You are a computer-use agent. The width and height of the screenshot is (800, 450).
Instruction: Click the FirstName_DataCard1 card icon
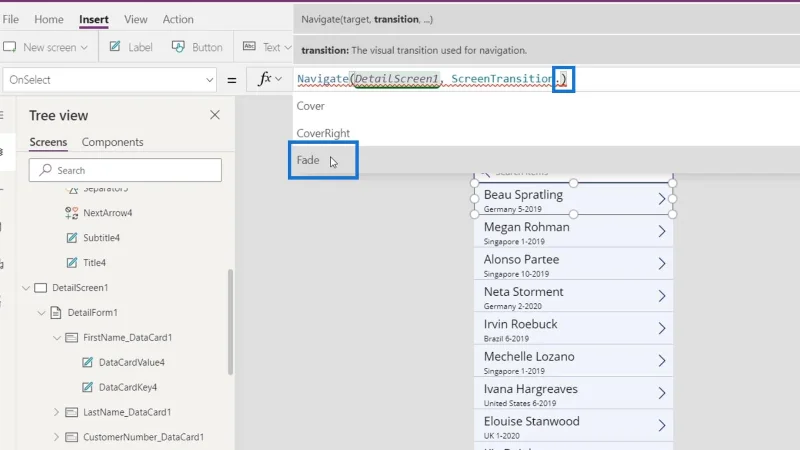pos(72,338)
